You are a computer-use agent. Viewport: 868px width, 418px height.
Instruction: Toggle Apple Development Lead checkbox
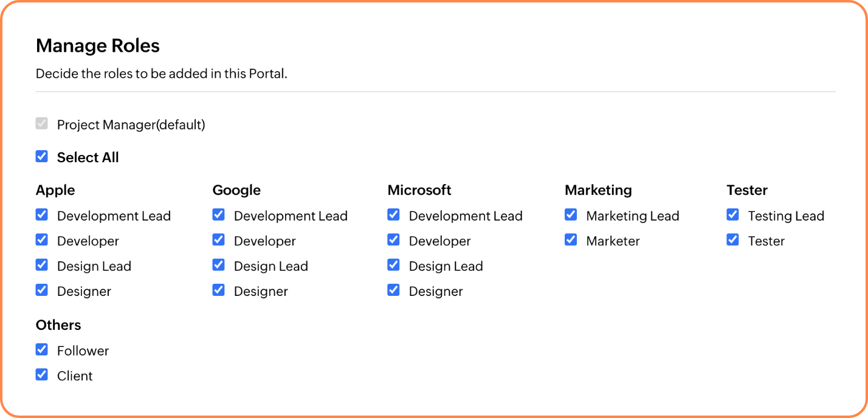click(42, 215)
